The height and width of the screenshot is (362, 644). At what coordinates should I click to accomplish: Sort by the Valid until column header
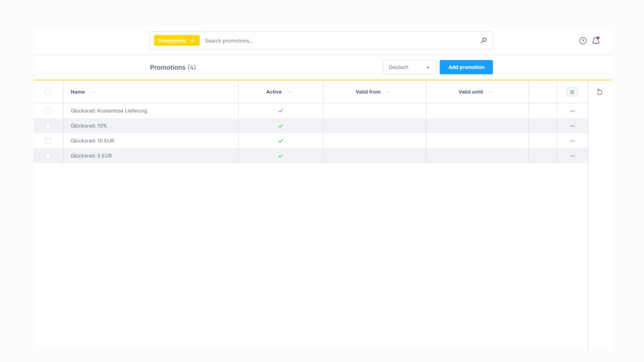tap(471, 92)
